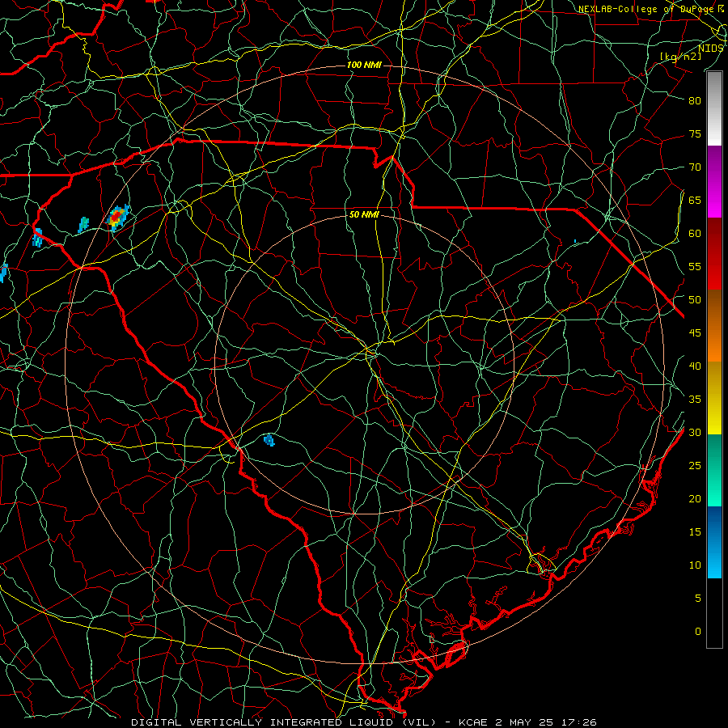
Task: Click the "50 NMI" range ring label
Action: point(364,214)
